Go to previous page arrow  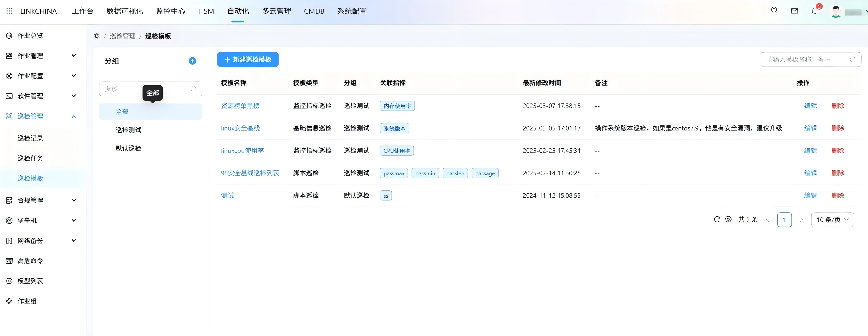(768, 219)
